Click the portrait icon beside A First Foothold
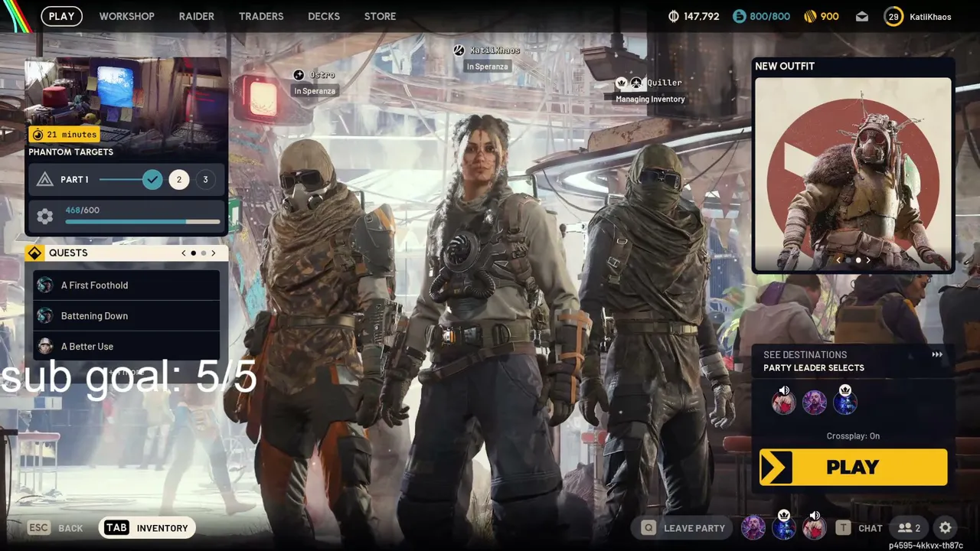The height and width of the screenshot is (551, 980). coord(45,285)
